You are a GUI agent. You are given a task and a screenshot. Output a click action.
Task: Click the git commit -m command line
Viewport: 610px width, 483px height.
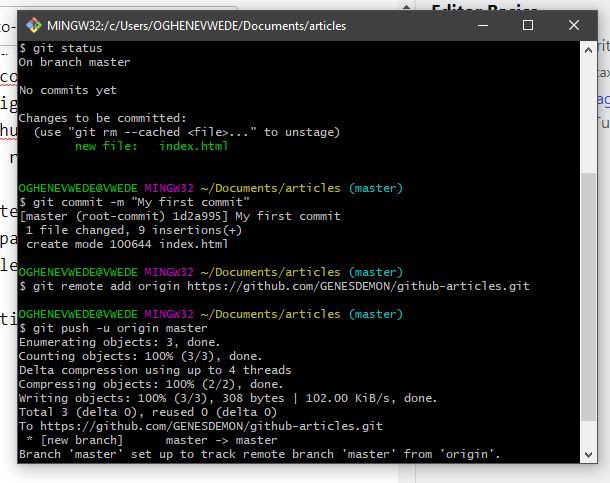(x=134, y=202)
